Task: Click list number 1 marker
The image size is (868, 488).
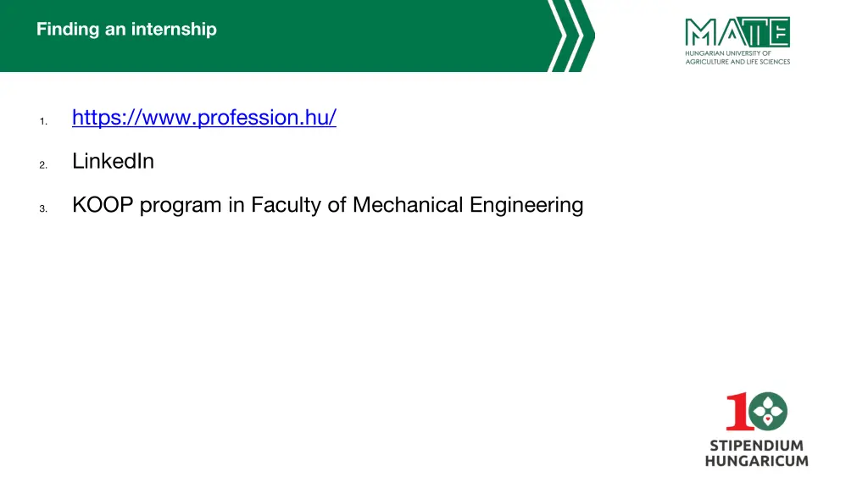Action: [42, 122]
